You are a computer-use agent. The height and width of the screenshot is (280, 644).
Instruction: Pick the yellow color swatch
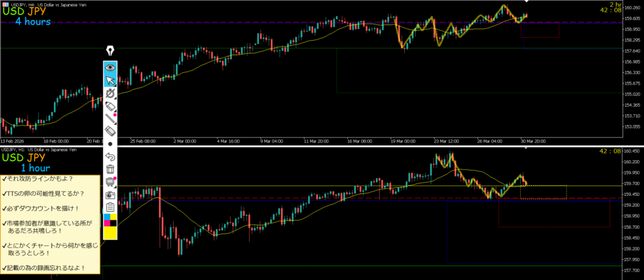111,233
